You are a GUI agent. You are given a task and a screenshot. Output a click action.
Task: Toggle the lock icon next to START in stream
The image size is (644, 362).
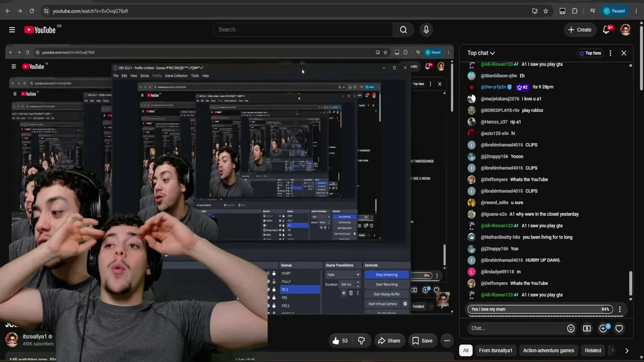pos(274,274)
